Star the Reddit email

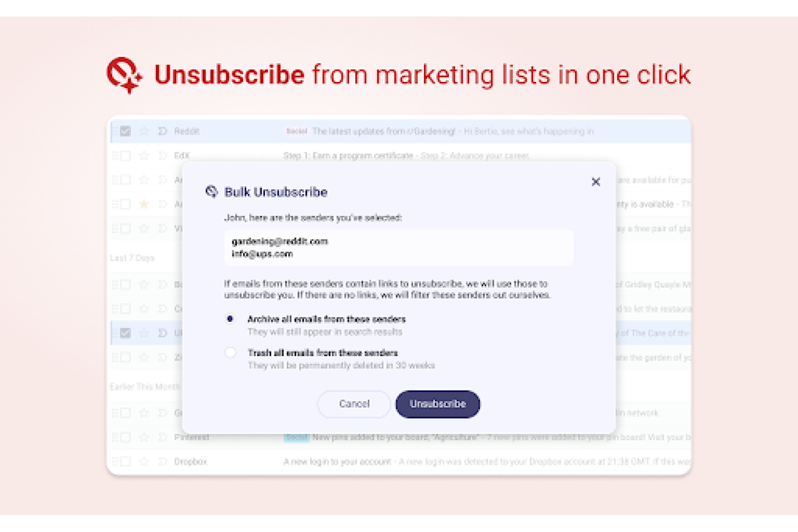[144, 131]
